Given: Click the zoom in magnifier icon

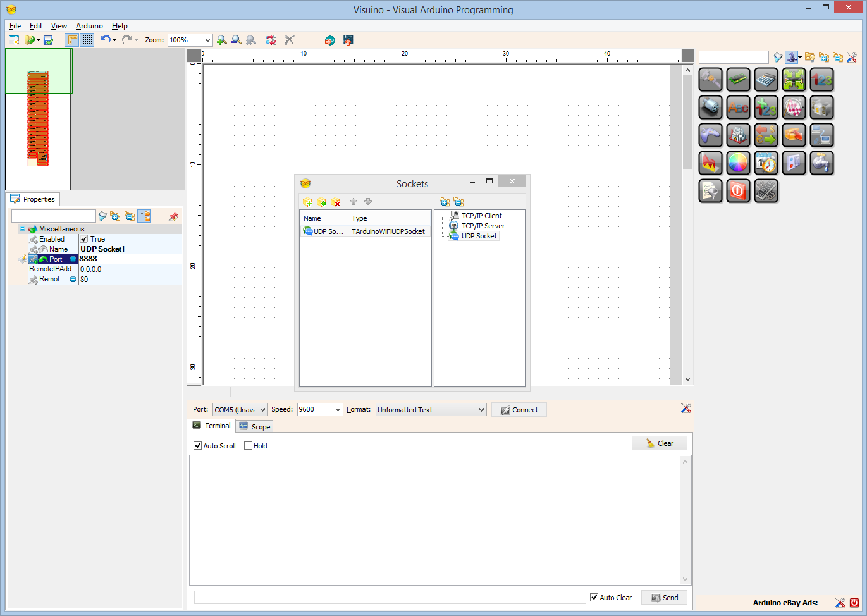Looking at the screenshot, I should 221,40.
